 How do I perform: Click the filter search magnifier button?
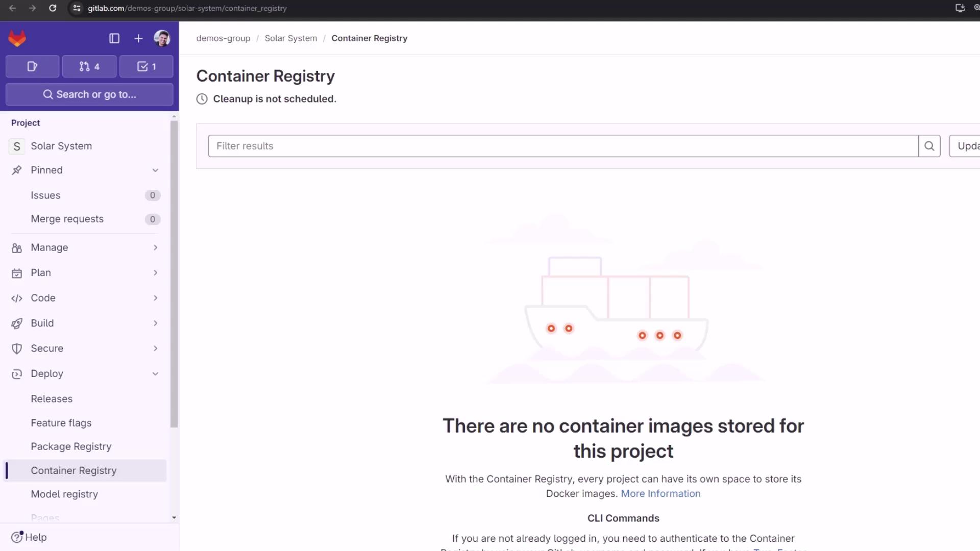(929, 146)
